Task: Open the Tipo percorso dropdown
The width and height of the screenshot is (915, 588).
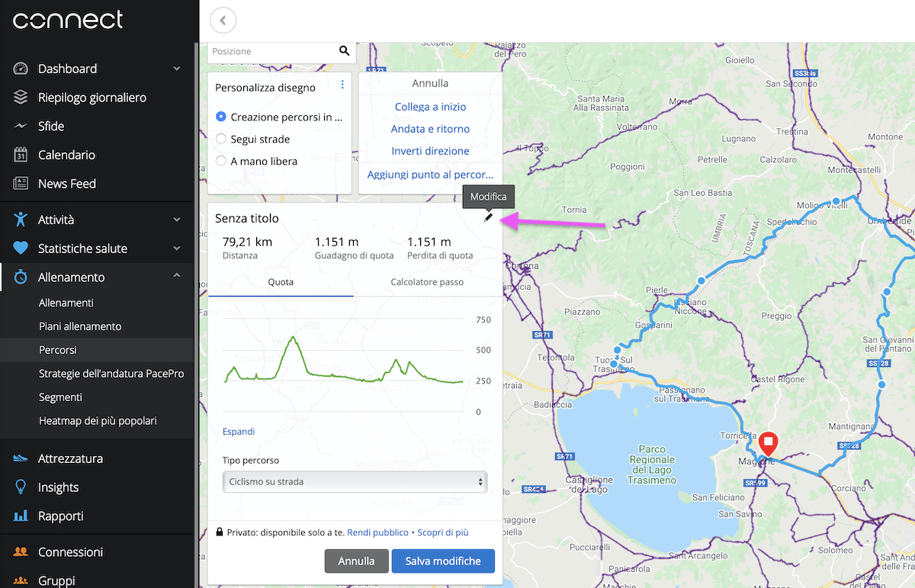Action: tap(355, 482)
